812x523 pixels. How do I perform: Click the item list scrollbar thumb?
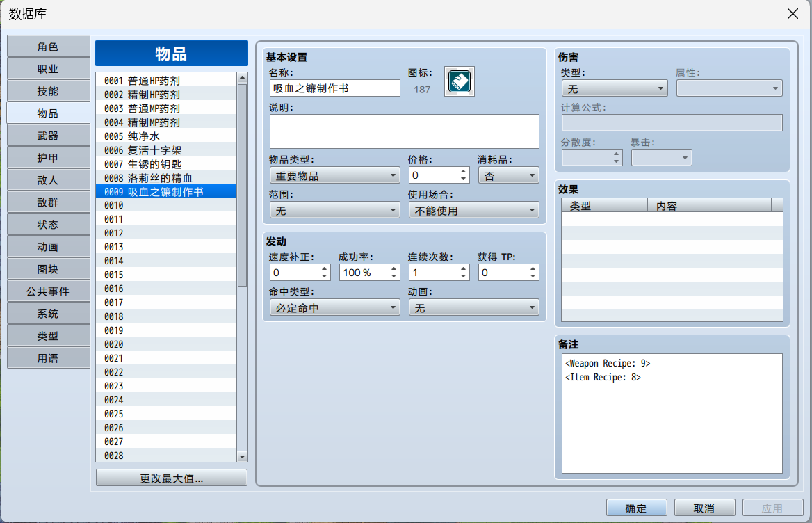click(242, 185)
